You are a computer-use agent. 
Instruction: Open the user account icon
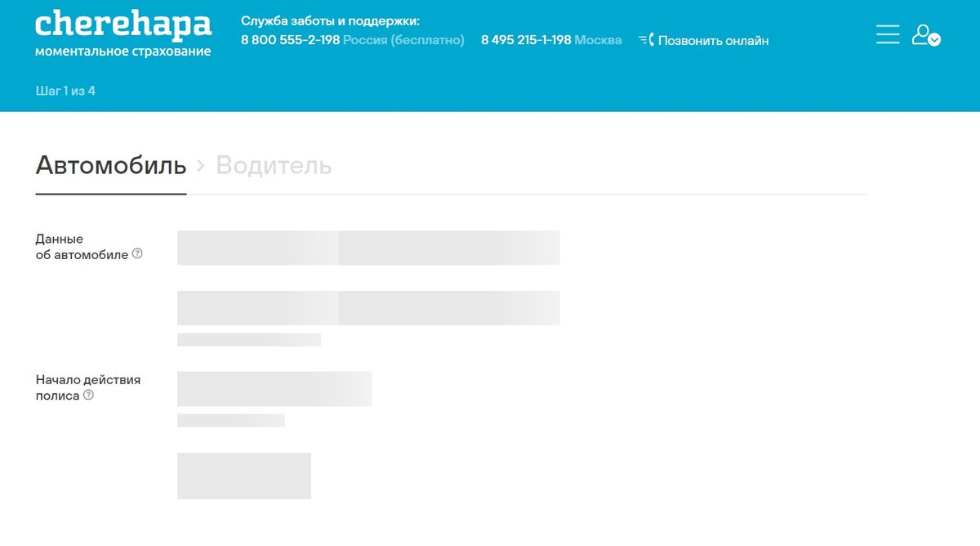926,34
